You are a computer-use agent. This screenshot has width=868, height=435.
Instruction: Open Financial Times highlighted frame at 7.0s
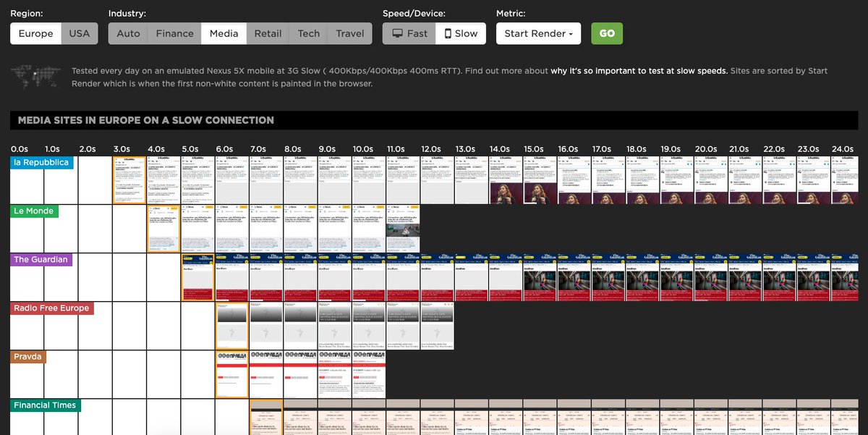(266, 418)
